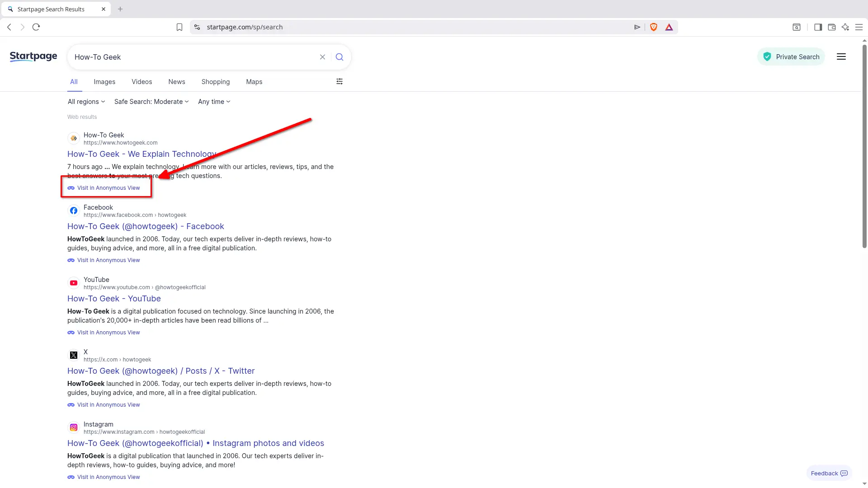The height and width of the screenshot is (488, 868).
Task: Visit YouTube result in Anonymous View
Action: pyautogui.click(x=104, y=333)
